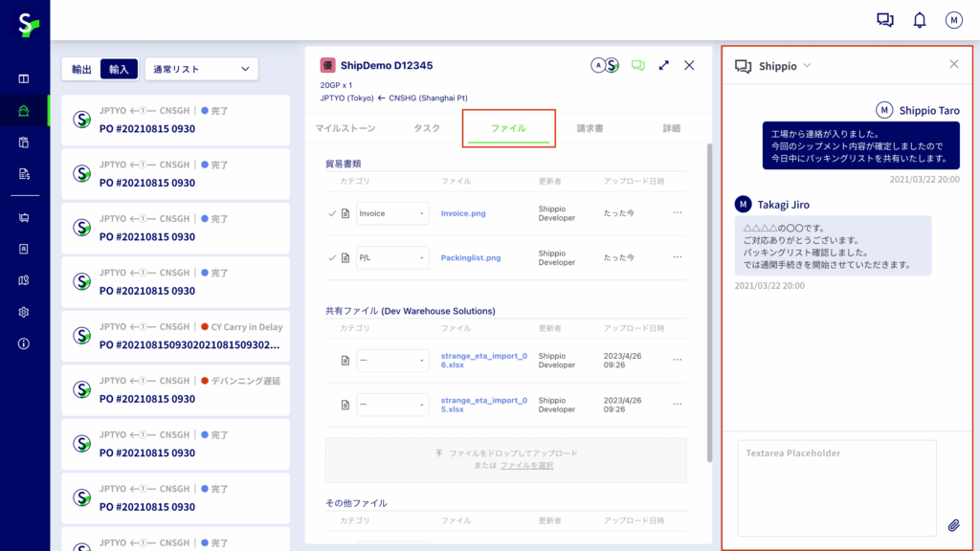Viewport: 980px width, 551px height.
Task: Toggle the 輸出 export filter
Action: pos(82,69)
